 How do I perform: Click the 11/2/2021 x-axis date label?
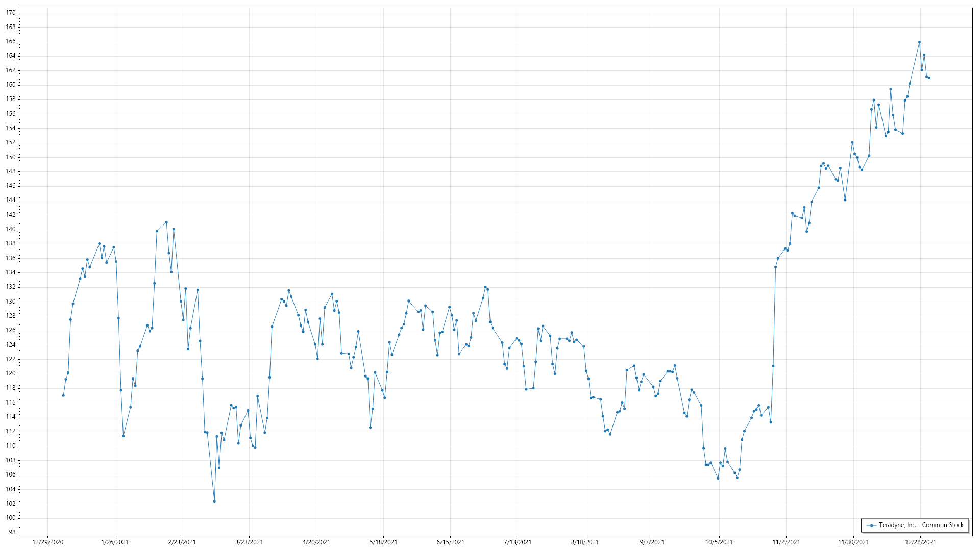[786, 542]
